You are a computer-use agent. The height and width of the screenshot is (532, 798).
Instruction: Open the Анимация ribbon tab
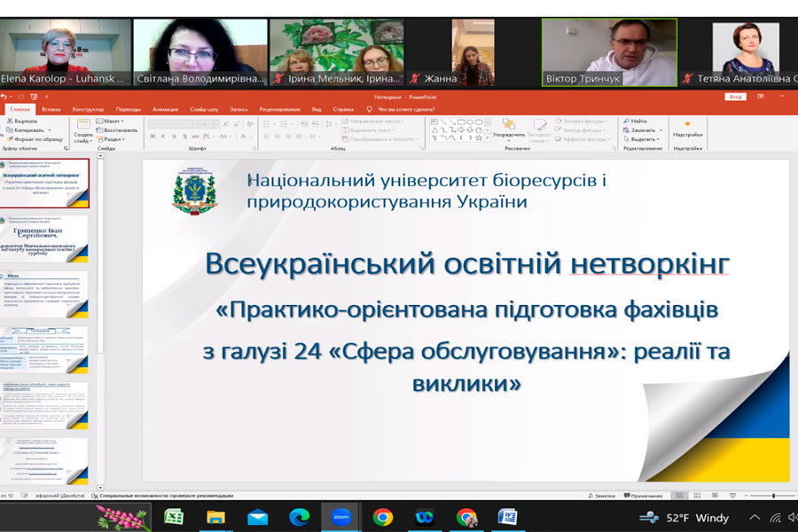165,109
